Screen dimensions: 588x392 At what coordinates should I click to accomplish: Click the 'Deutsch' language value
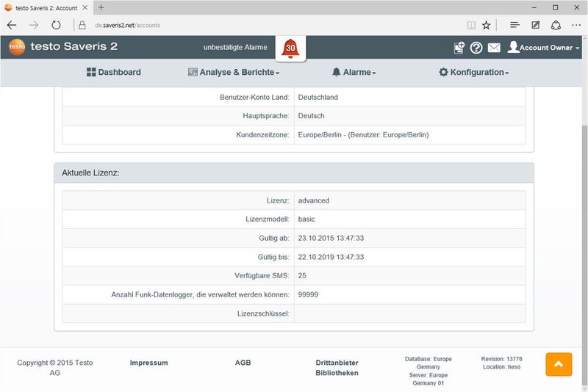(x=311, y=116)
